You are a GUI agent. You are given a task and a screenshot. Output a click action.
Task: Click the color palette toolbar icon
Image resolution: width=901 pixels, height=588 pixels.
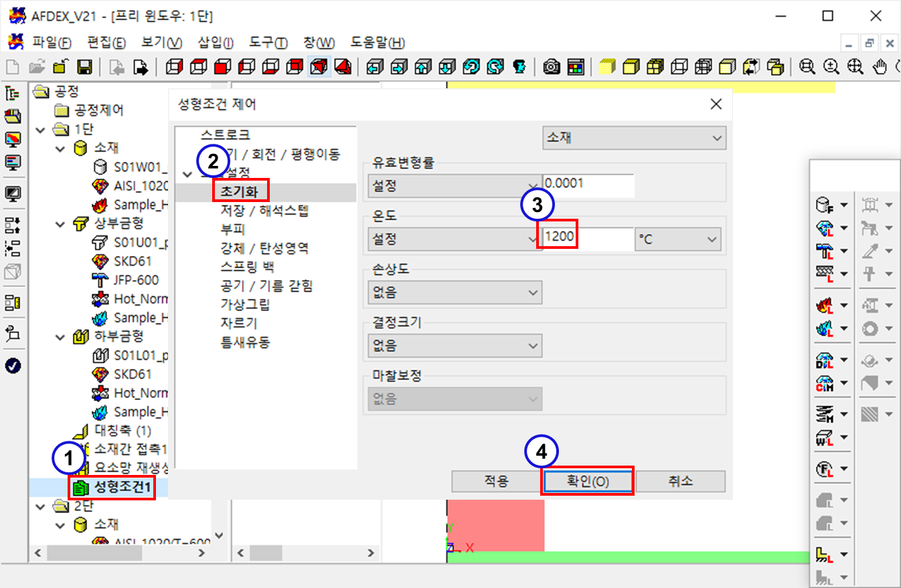[575, 67]
